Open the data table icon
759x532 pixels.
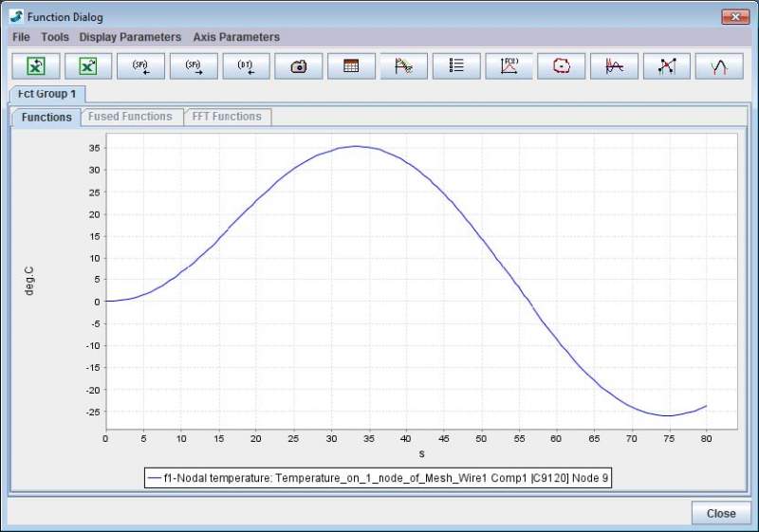[x=351, y=65]
